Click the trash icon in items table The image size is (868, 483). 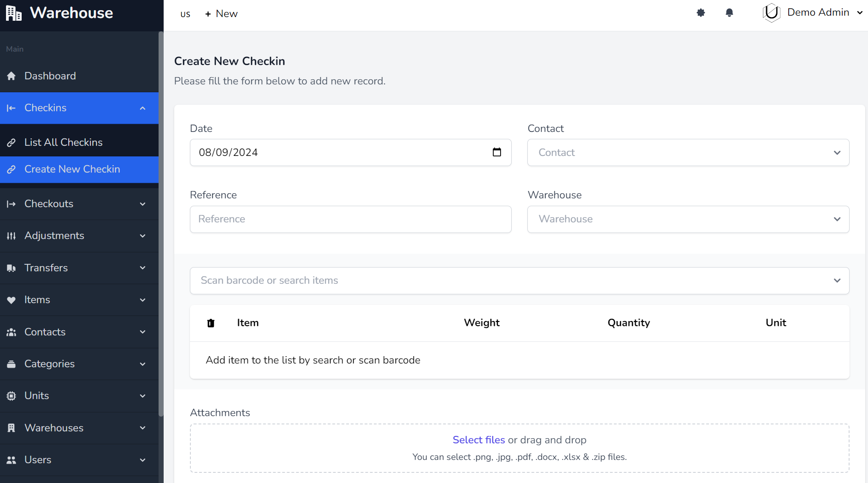pos(211,323)
